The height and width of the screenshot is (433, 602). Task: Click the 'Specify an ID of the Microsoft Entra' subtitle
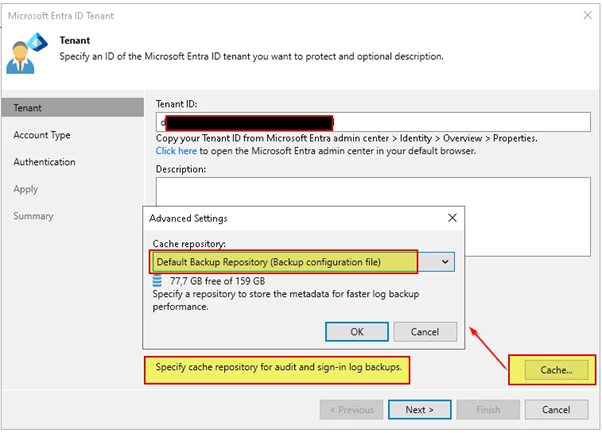point(251,56)
